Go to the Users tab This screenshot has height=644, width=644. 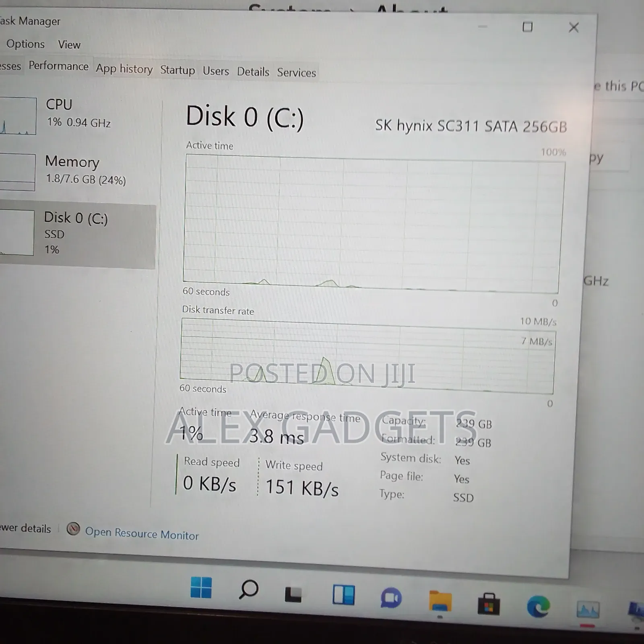tap(216, 71)
